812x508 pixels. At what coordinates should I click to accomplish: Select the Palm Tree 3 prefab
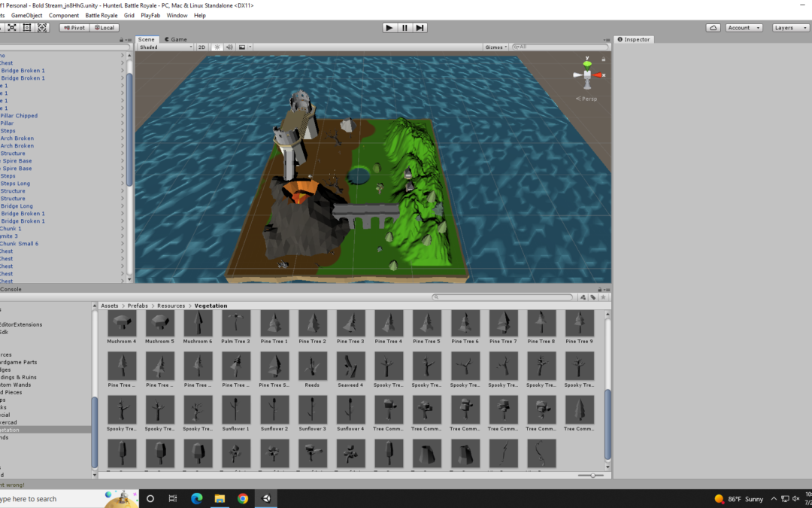(236, 324)
